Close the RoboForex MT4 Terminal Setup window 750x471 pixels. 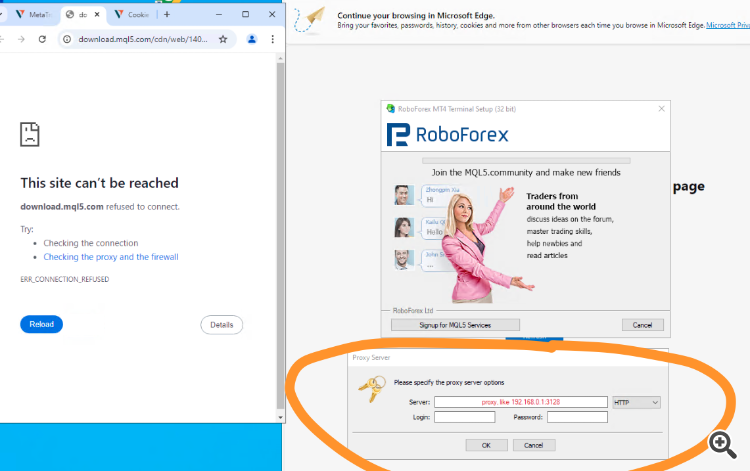662,109
